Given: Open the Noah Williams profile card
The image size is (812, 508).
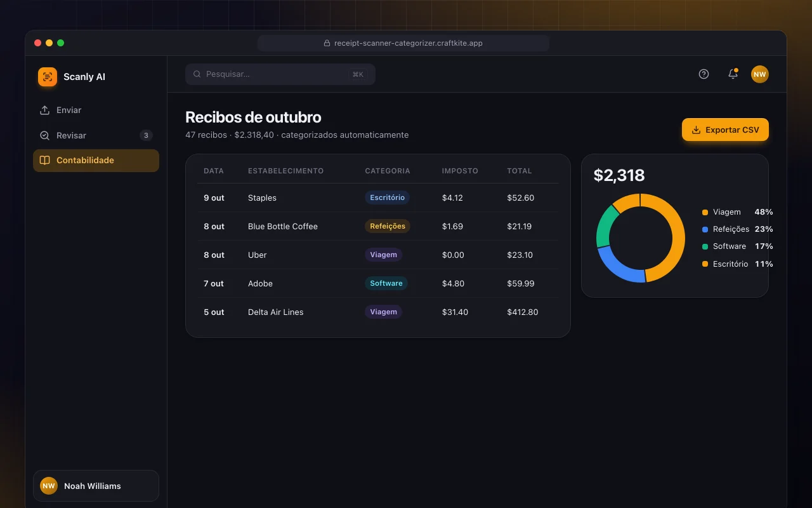Looking at the screenshot, I should click(x=96, y=486).
